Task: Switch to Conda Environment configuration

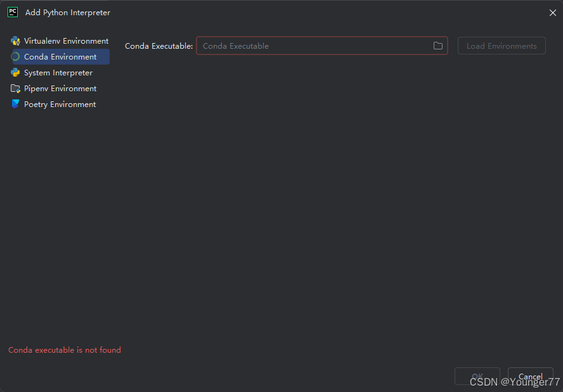Action: point(61,56)
